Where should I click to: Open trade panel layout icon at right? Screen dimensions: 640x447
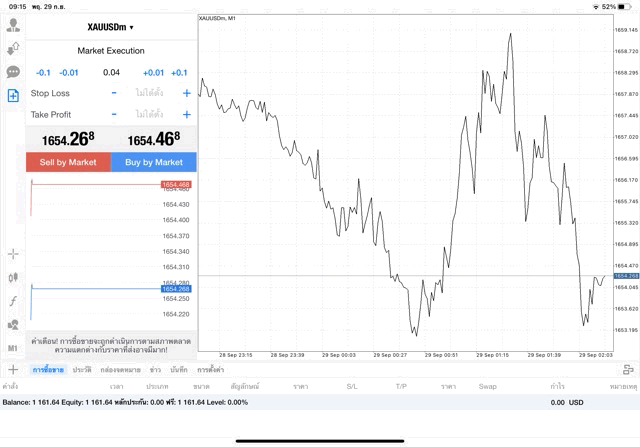click(x=629, y=370)
